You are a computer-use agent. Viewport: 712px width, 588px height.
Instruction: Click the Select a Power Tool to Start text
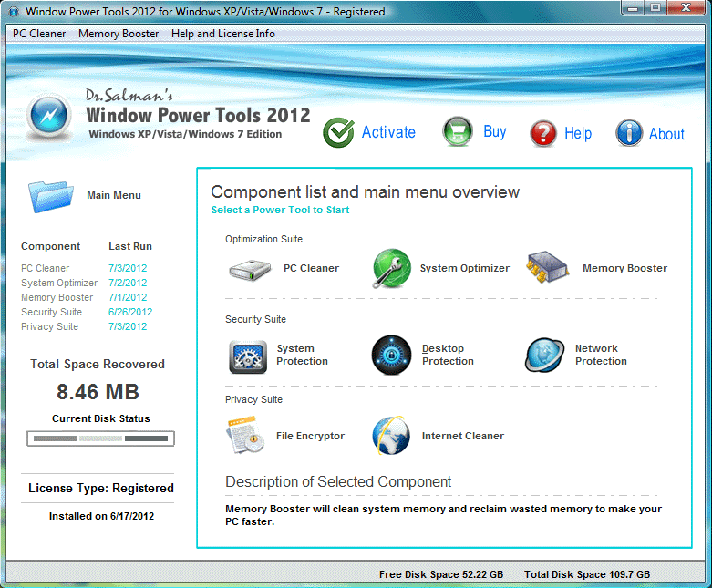[x=280, y=210]
